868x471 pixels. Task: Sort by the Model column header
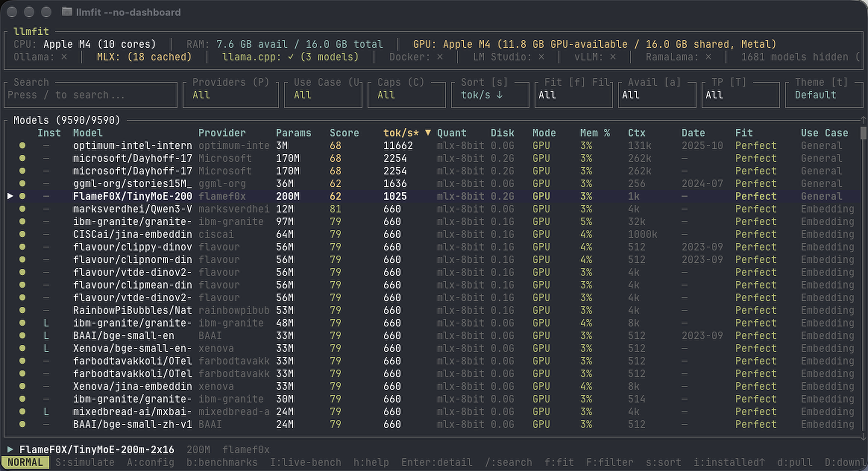pos(88,133)
